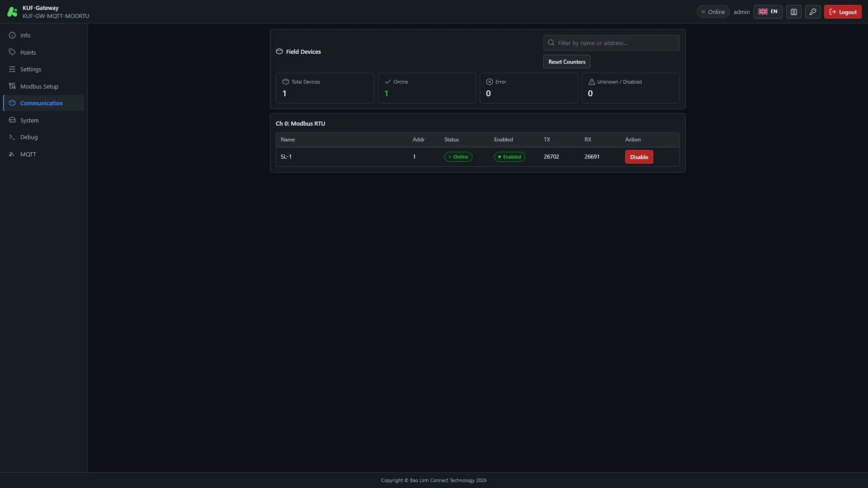Screen dimensions: 868x488
Task: Go to the MQTT menu item
Action: coord(43,154)
